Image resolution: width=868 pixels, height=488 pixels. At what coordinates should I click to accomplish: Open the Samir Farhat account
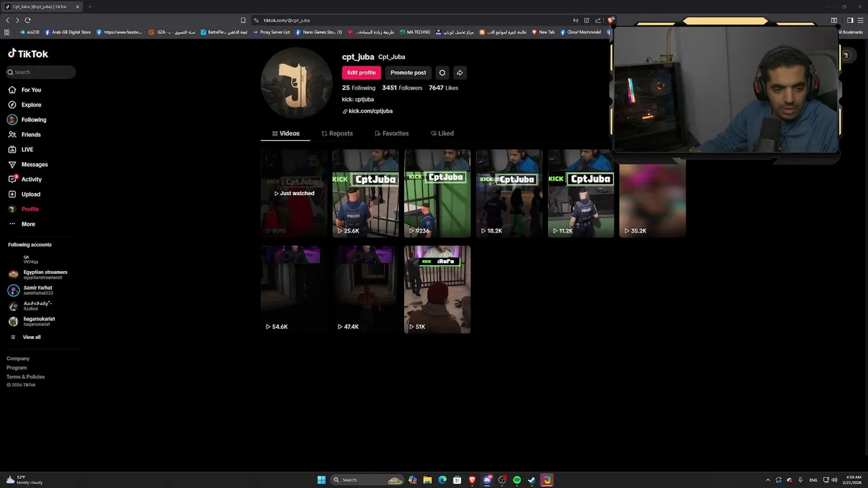pos(31,290)
